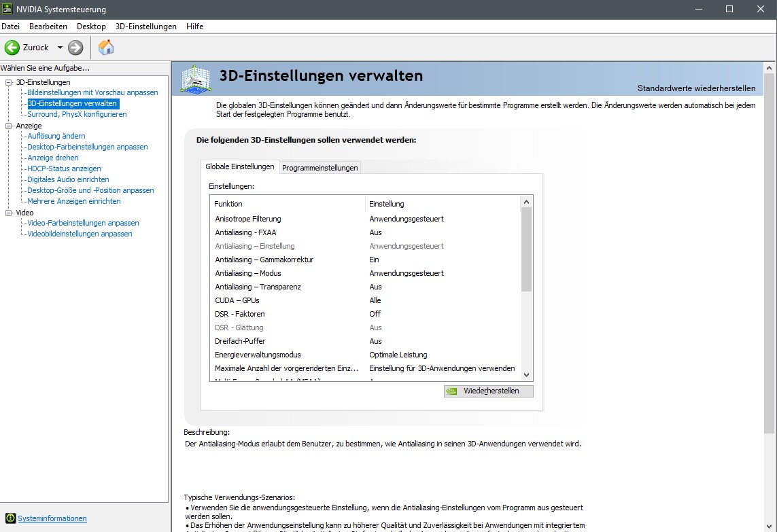Click Off value for DSR - Faktoren

[x=375, y=314]
